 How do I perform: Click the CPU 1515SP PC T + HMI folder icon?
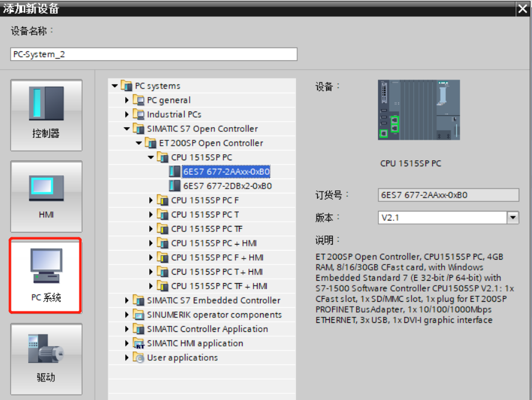point(163,271)
